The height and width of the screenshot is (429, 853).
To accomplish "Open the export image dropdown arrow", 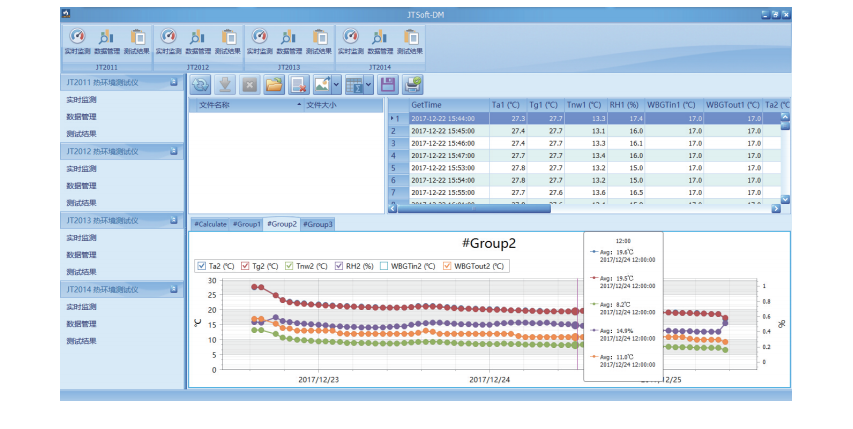I will point(337,86).
